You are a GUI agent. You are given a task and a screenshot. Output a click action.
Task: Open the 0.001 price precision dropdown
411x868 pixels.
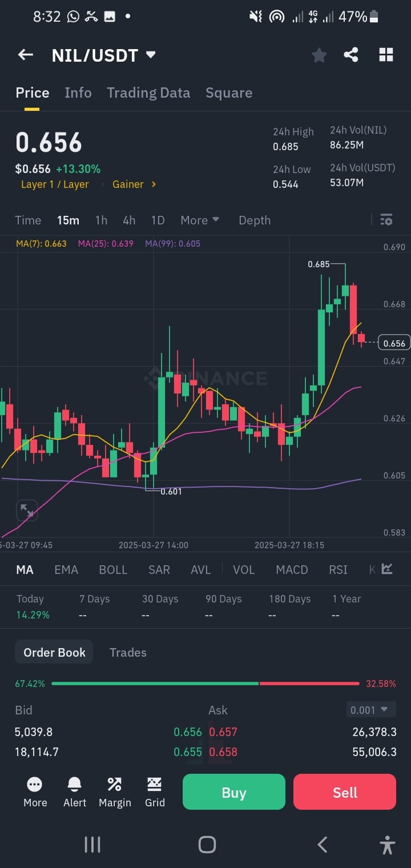point(370,709)
